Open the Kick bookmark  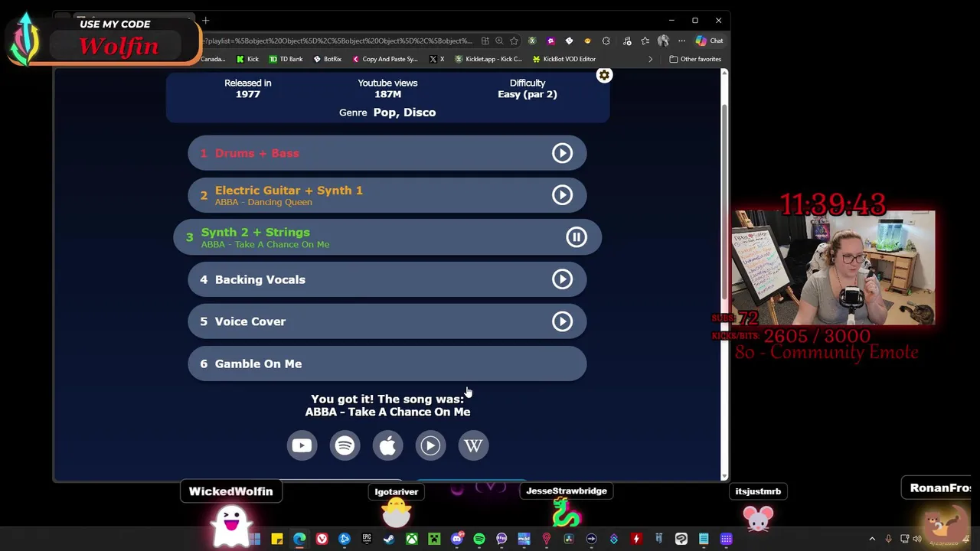[x=247, y=59]
